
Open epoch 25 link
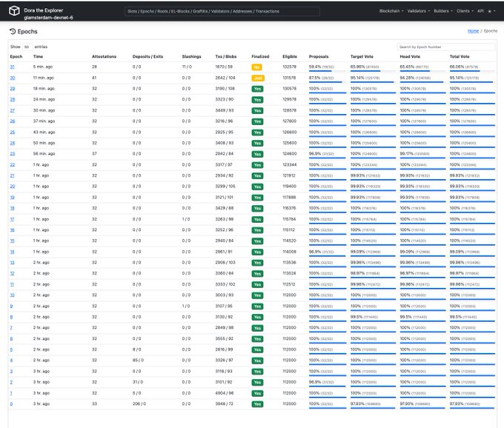click(13, 132)
